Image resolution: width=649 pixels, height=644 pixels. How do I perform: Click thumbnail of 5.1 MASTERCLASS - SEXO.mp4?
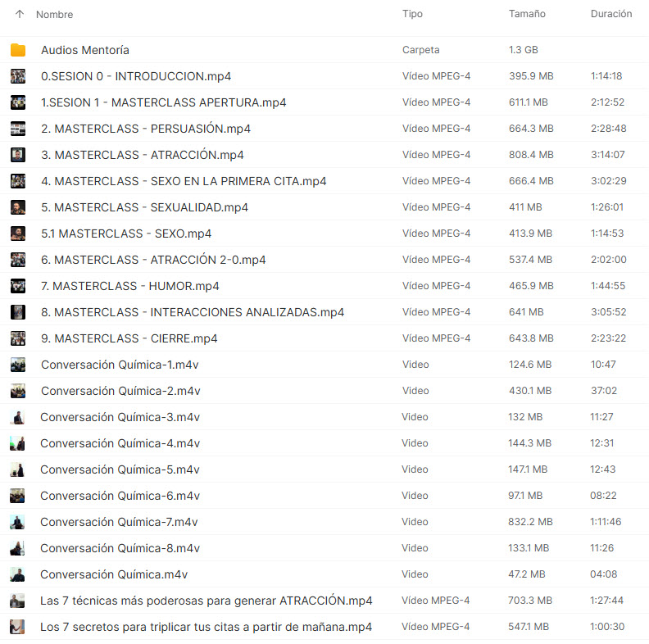18,234
